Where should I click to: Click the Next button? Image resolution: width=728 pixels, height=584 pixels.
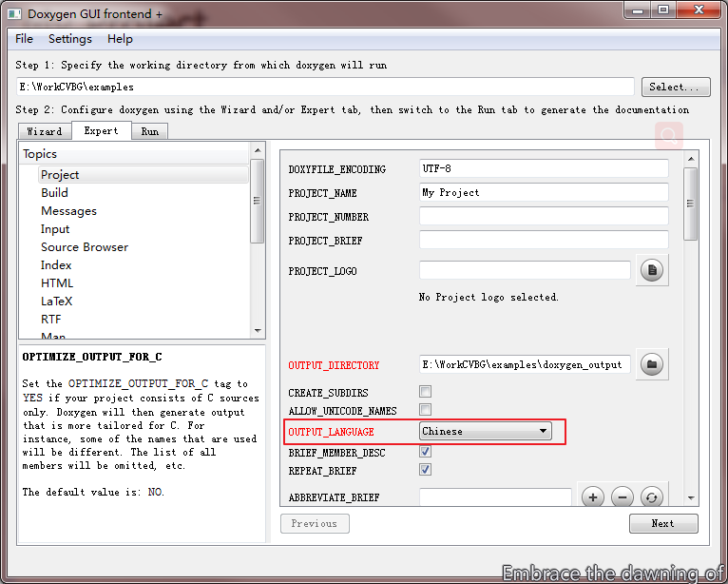[x=663, y=523]
